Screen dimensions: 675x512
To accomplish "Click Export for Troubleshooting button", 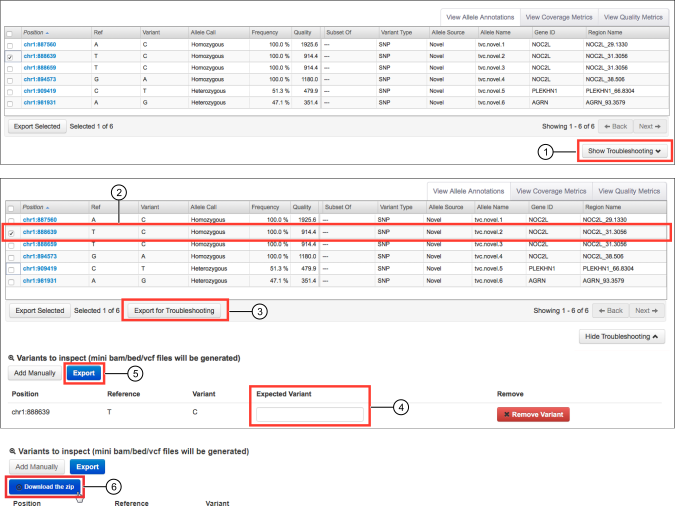I will (x=174, y=311).
